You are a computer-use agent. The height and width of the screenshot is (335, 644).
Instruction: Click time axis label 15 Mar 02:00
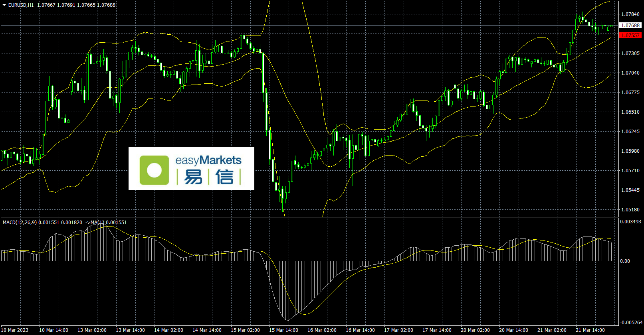pyautogui.click(x=245, y=330)
